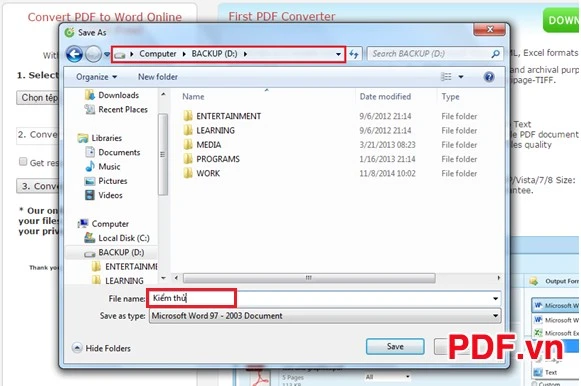Click the MEDIA folder icon in file list
Viewport: 581px width, 386px height.
coord(188,145)
